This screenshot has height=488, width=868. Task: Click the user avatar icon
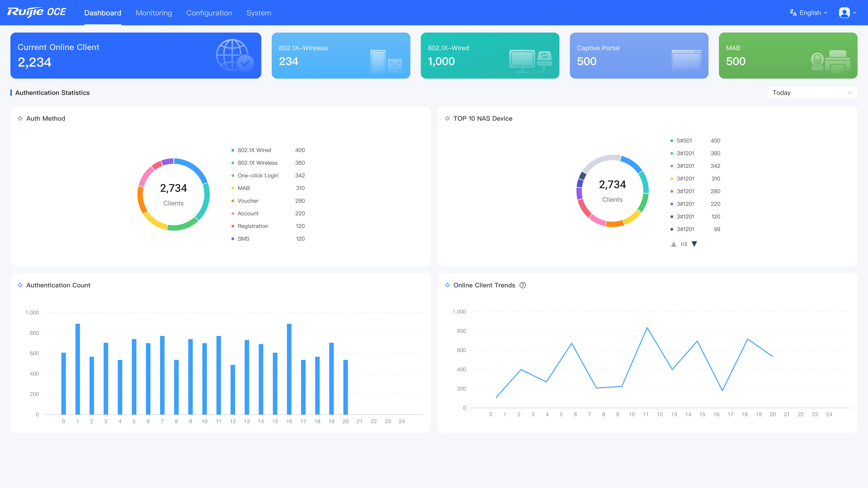(844, 13)
